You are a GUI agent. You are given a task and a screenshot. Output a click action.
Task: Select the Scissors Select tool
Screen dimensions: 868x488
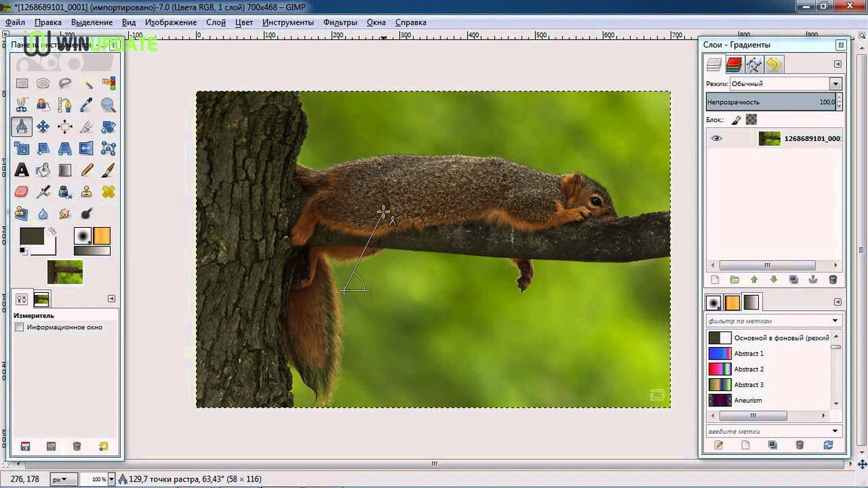[22, 106]
